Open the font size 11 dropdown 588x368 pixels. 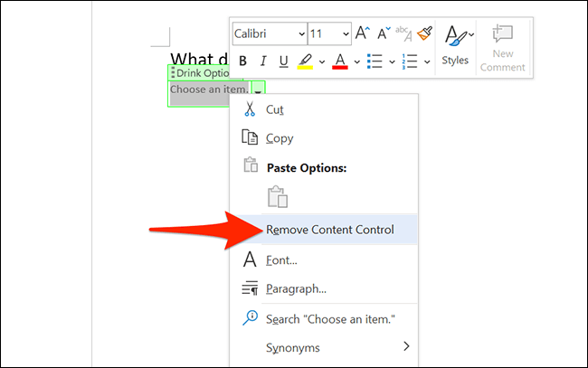330,33
